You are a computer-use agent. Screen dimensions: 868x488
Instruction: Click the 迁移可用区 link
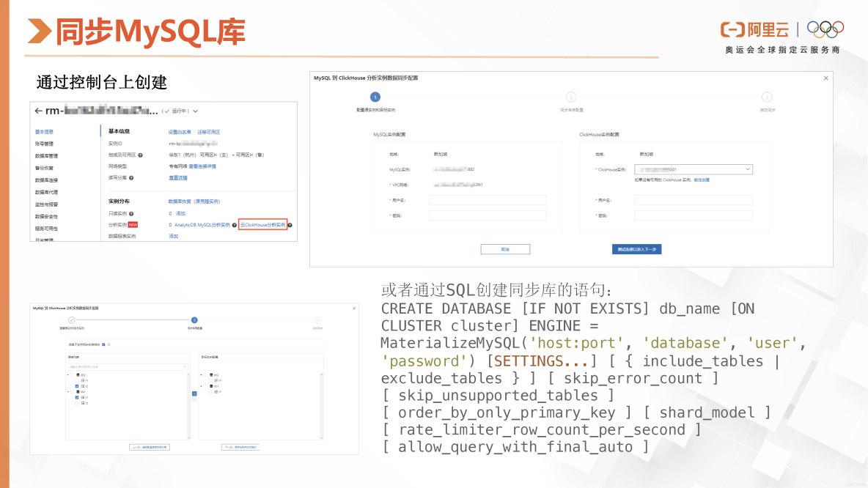click(x=209, y=132)
